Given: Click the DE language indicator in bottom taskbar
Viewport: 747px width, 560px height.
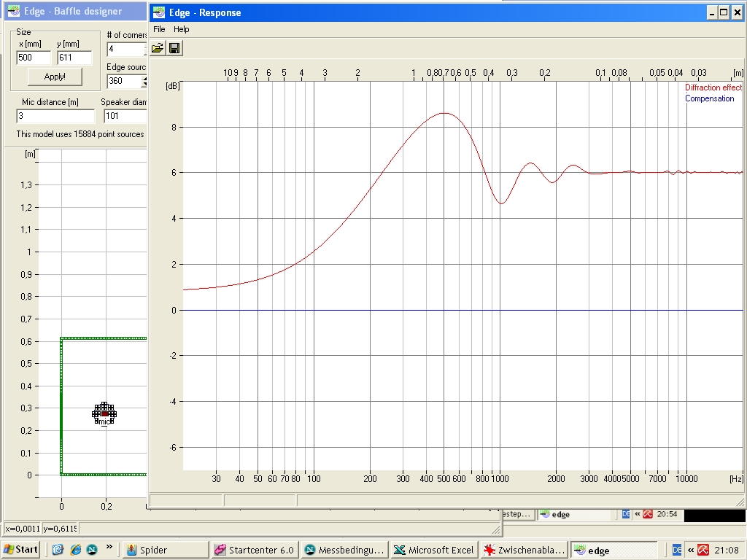Looking at the screenshot, I should click(x=676, y=550).
